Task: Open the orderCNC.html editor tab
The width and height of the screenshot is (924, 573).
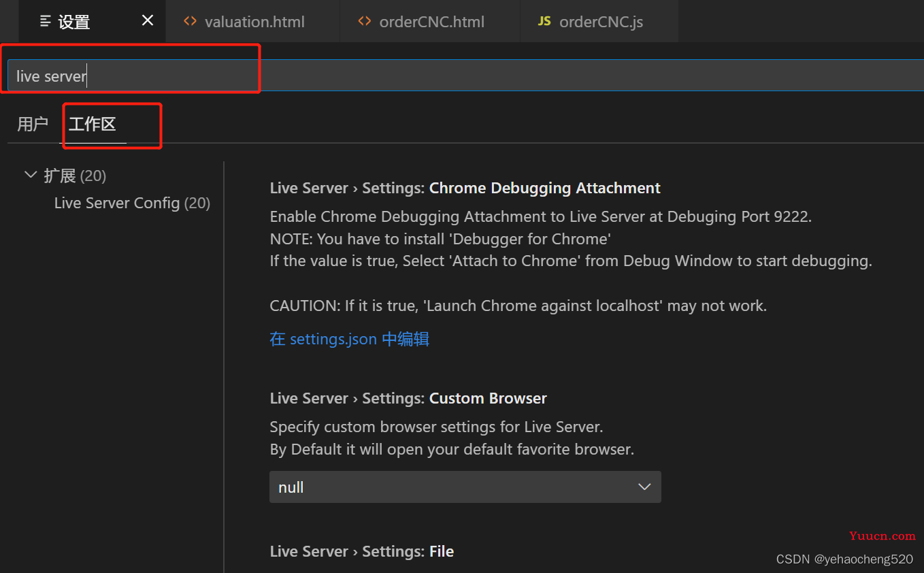Action: click(x=430, y=21)
